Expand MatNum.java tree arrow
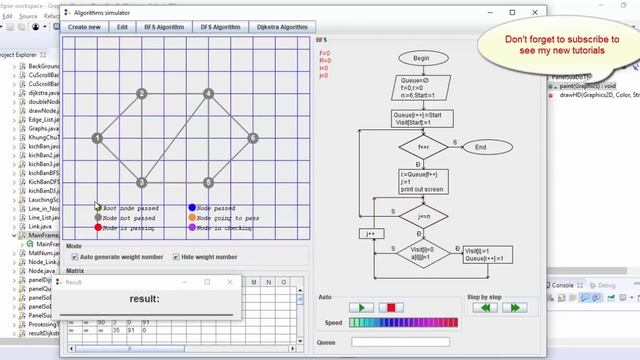 [x=14, y=253]
